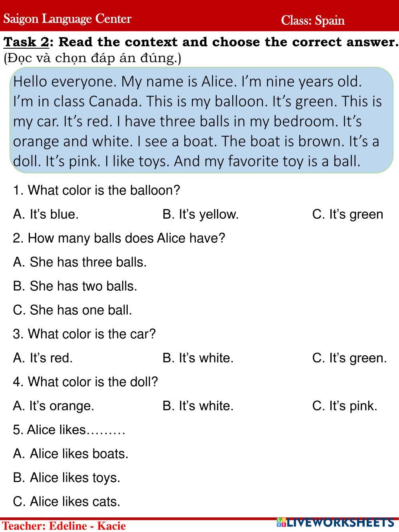Click the "Teacher: Edeline - Kacie" footer text
Image resolution: width=399 pixels, height=532 pixels.
pos(64,526)
